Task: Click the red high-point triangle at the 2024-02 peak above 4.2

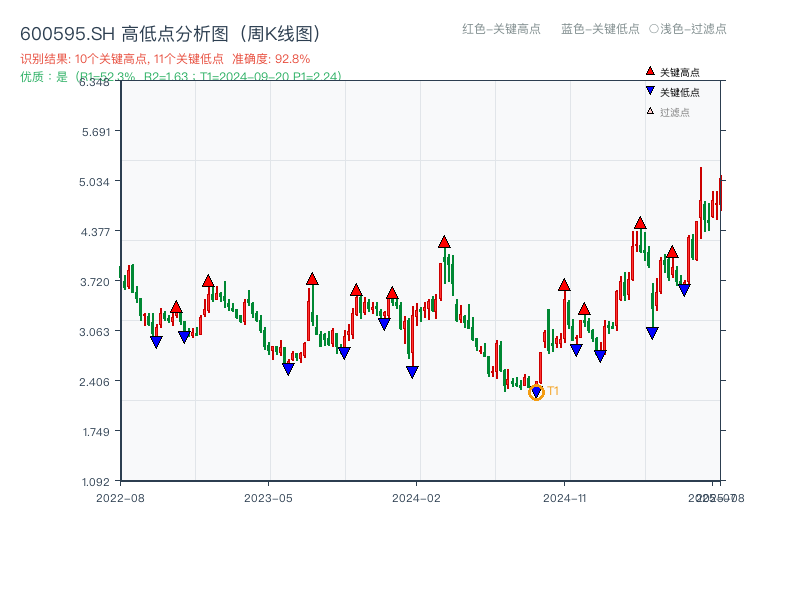Action: click(x=444, y=242)
